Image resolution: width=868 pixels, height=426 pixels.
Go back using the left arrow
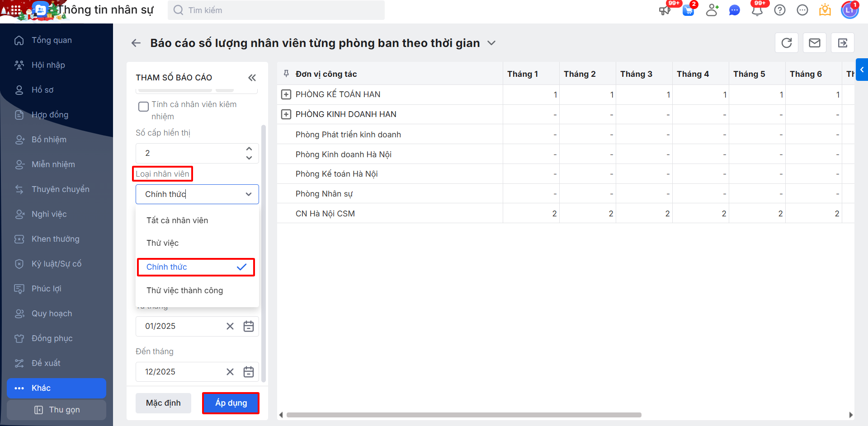pos(136,43)
